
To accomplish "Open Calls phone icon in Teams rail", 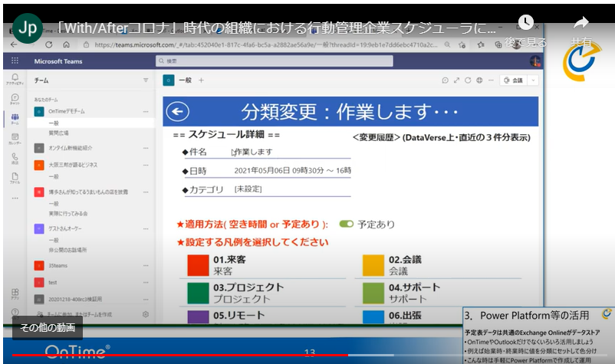I will coord(15,159).
